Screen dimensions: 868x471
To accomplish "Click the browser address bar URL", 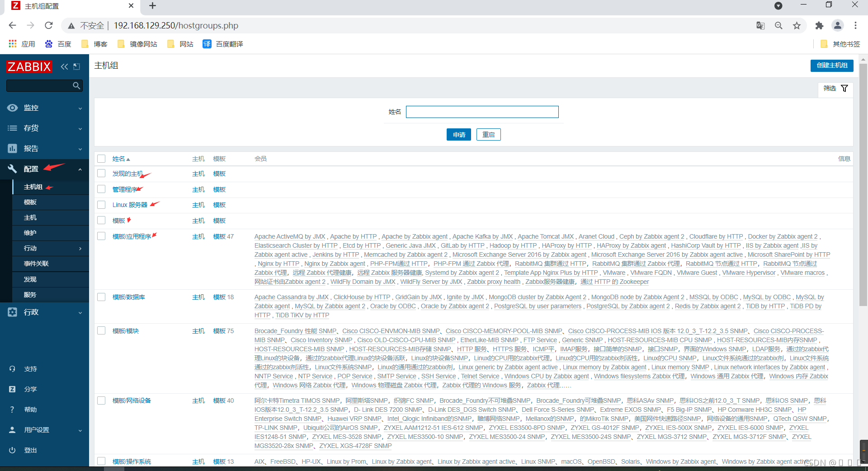I will point(176,26).
